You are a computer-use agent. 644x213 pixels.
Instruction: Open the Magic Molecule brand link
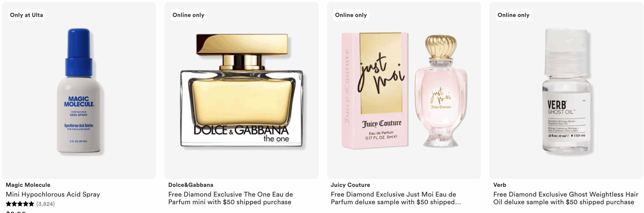tap(28, 185)
